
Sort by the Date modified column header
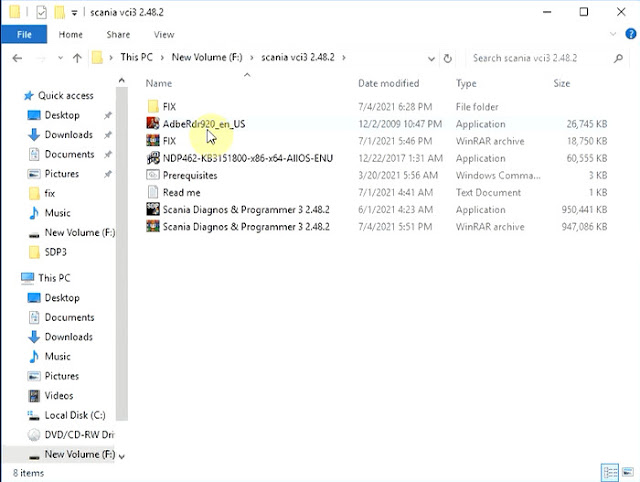point(389,83)
